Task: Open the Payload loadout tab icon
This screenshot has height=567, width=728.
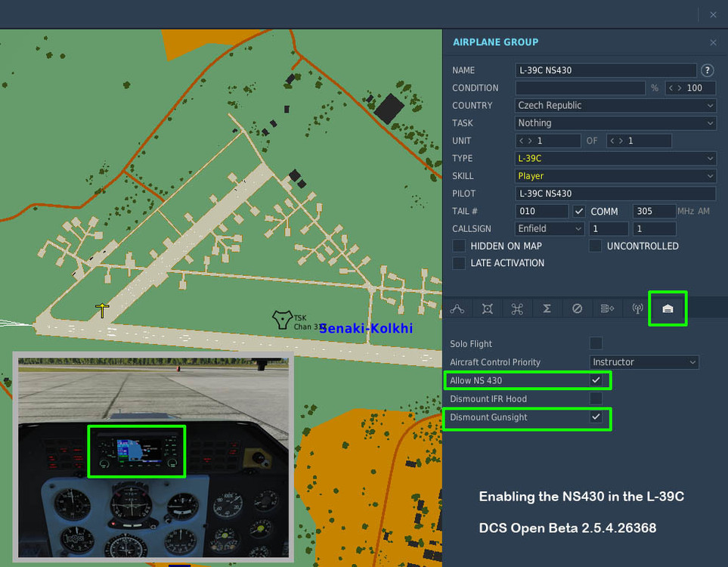Action: tap(517, 308)
